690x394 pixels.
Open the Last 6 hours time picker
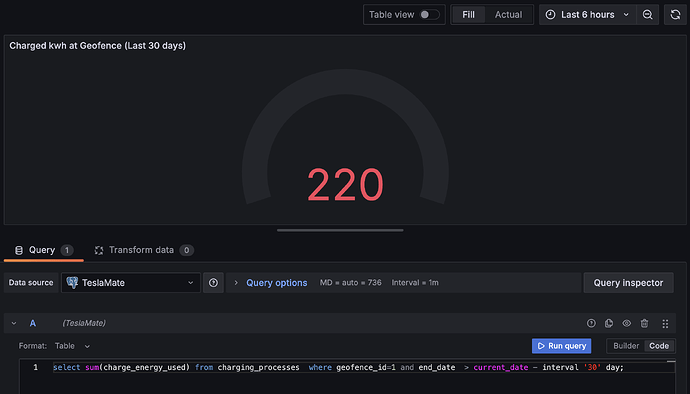[x=587, y=15]
